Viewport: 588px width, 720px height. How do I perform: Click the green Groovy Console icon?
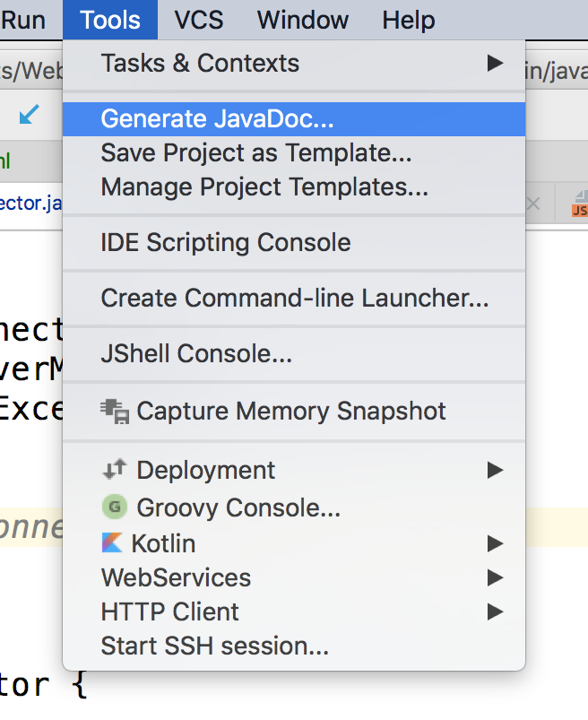pos(114,506)
